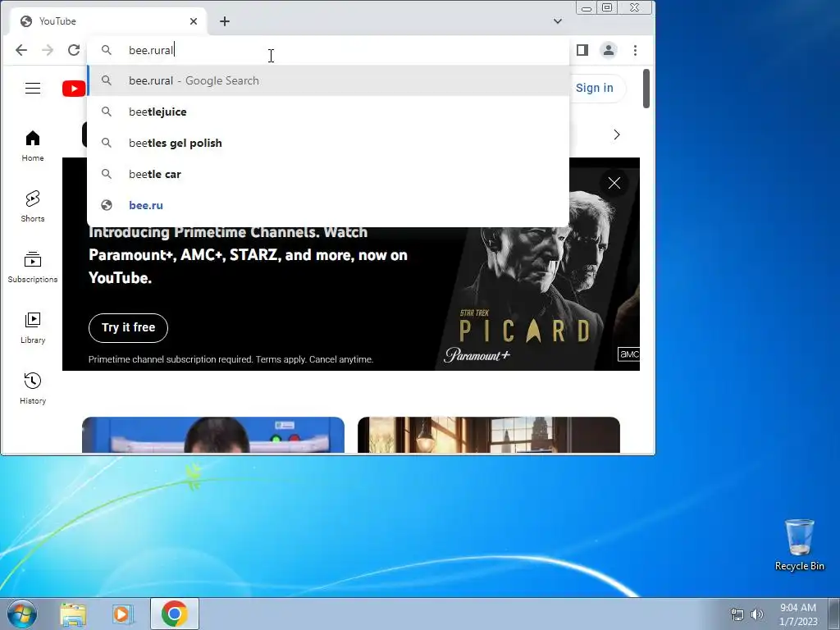Click the YouTube logo

coord(75,89)
